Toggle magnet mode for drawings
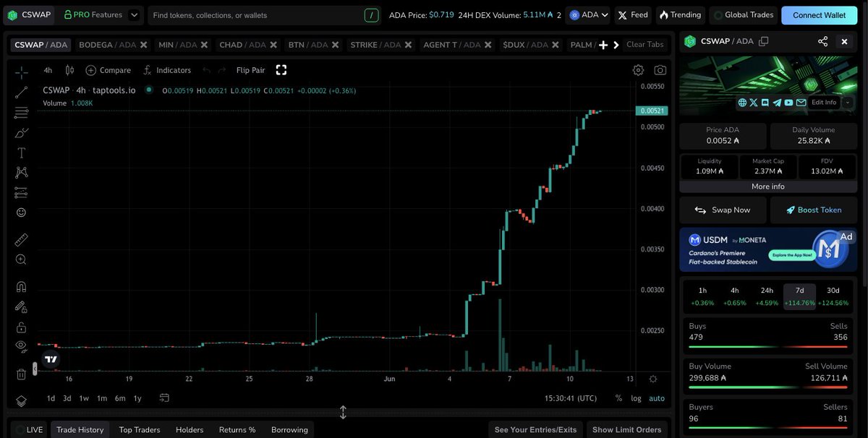 click(x=21, y=287)
